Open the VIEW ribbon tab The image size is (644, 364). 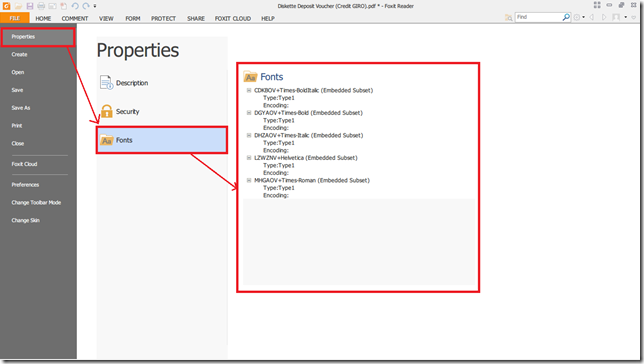(106, 18)
